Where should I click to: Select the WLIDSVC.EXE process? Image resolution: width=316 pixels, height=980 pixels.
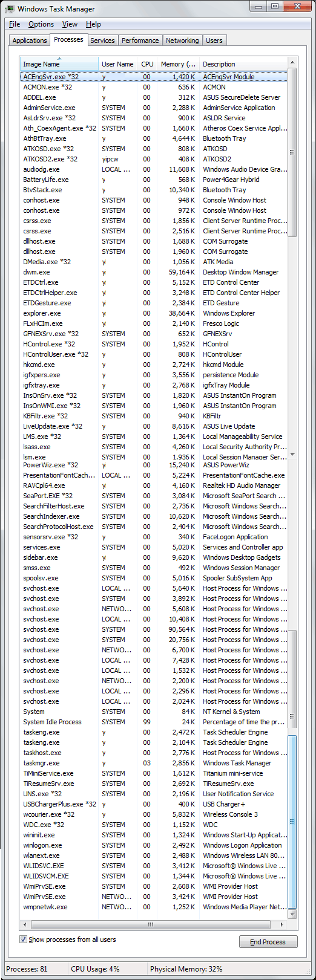(154, 866)
